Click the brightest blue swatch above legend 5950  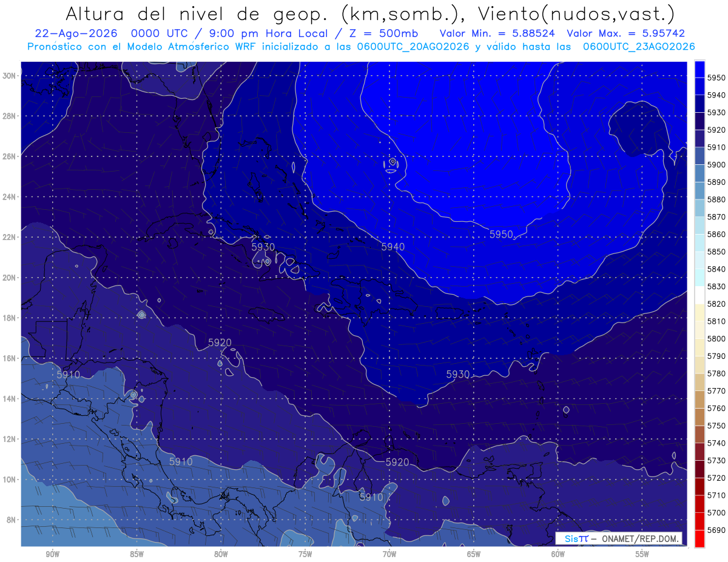coord(699,69)
